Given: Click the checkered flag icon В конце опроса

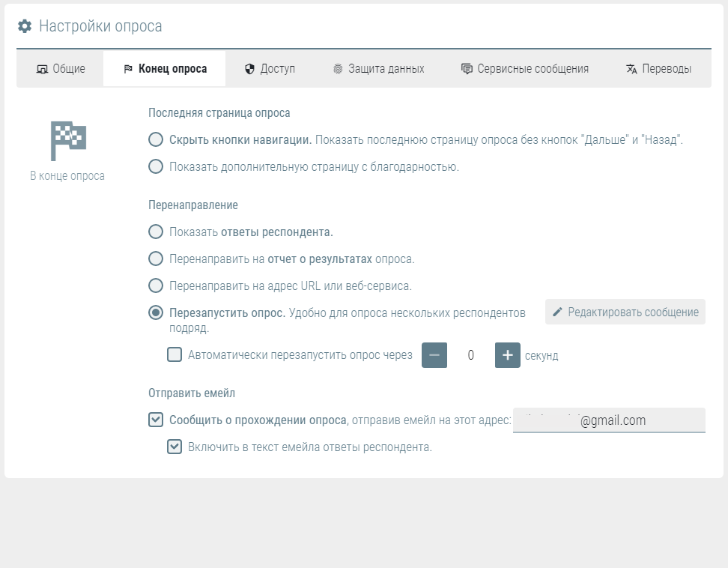Looking at the screenshot, I should click(68, 141).
